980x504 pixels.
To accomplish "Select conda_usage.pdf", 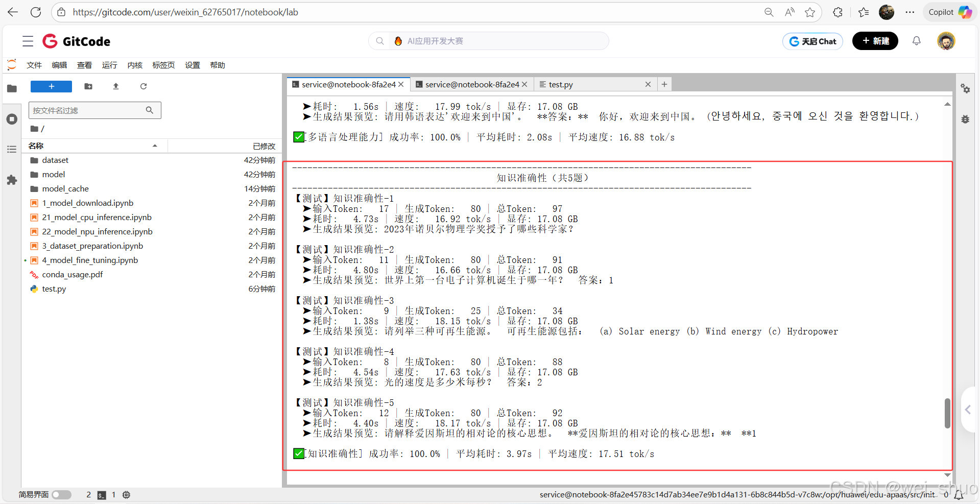I will [152, 275].
